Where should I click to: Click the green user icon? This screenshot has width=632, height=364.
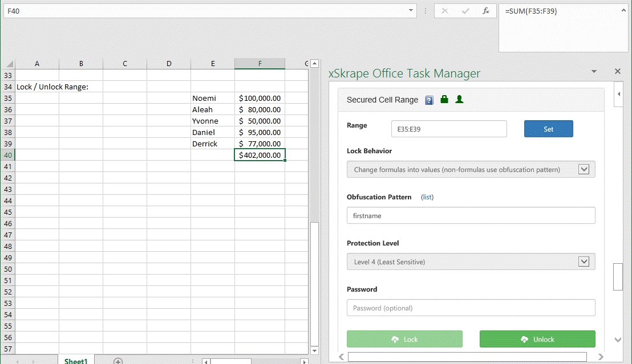pos(459,99)
